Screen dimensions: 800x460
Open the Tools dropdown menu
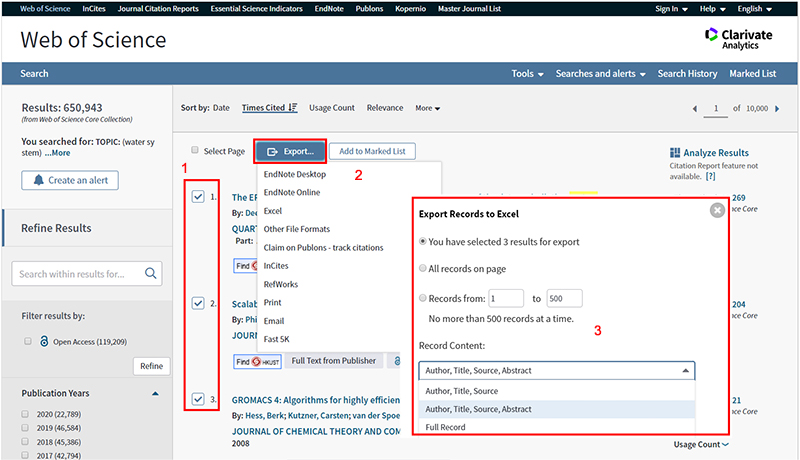528,73
